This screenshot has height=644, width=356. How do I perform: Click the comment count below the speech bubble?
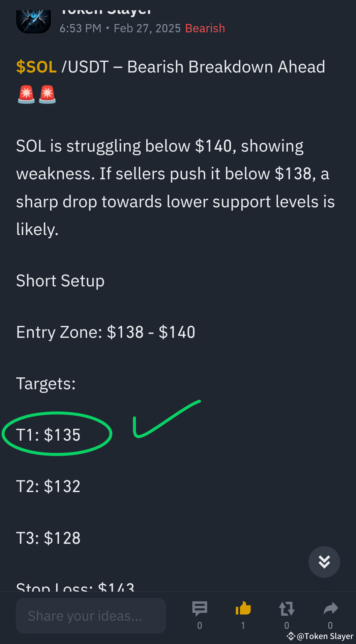(199, 625)
